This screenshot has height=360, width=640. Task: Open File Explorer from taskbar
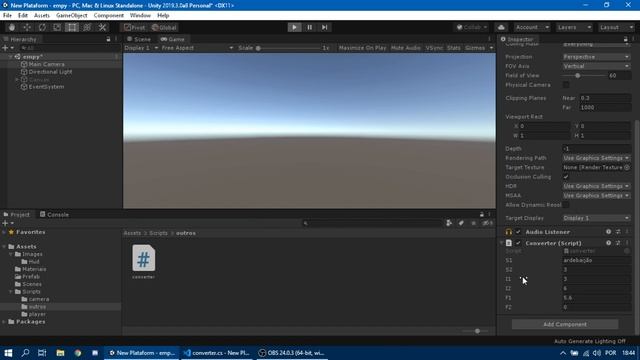[60, 353]
